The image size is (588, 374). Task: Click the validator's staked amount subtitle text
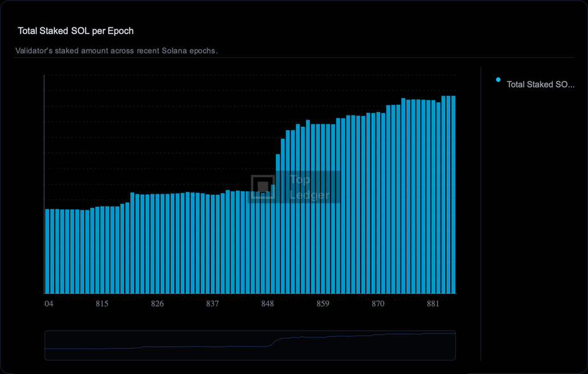pos(117,51)
